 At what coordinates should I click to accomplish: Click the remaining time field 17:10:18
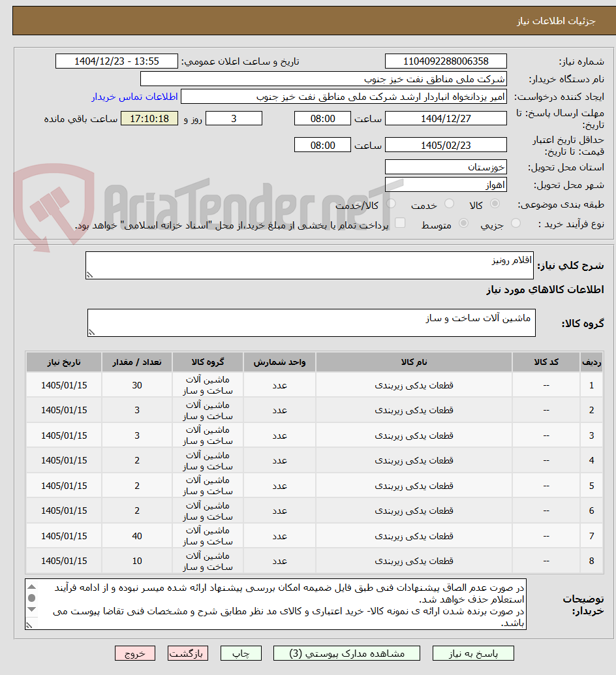pyautogui.click(x=149, y=118)
